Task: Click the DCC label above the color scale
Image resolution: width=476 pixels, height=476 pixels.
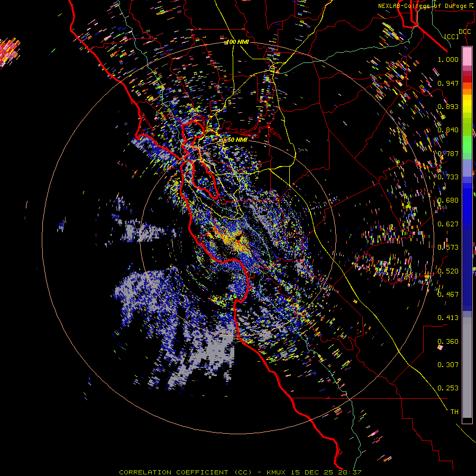Action: click(464, 32)
